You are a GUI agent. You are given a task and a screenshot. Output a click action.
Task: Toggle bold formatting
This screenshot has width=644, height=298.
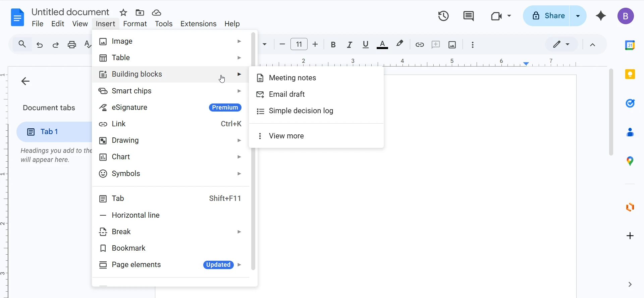pos(333,45)
